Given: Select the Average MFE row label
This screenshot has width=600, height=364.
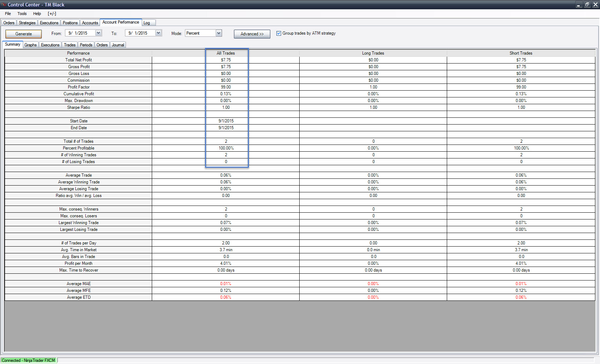Looking at the screenshot, I should point(79,290).
